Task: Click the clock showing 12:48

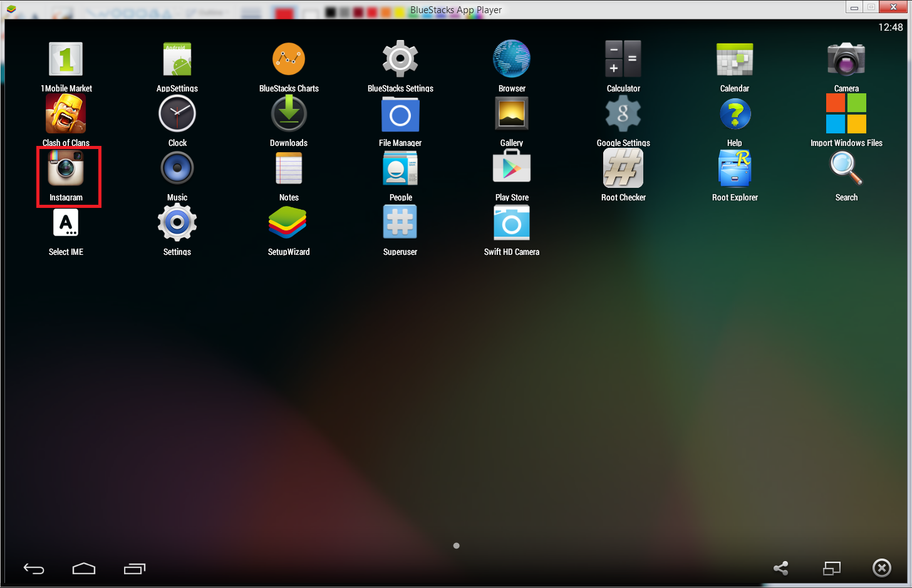Action: (890, 27)
